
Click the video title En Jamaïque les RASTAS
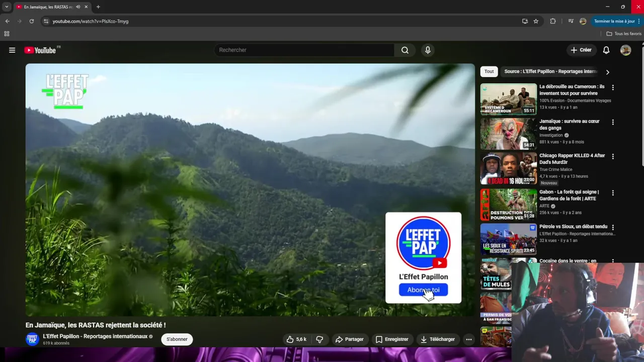[x=96, y=325]
